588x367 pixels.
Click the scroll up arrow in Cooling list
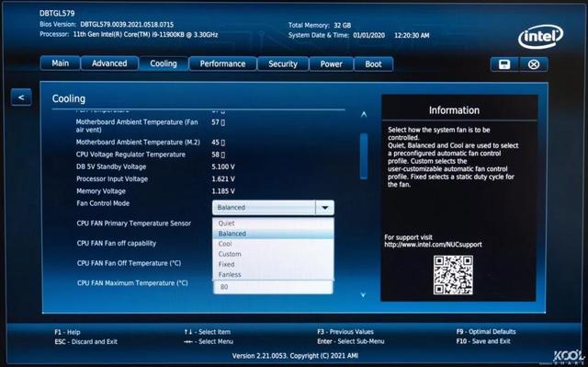pos(364,114)
